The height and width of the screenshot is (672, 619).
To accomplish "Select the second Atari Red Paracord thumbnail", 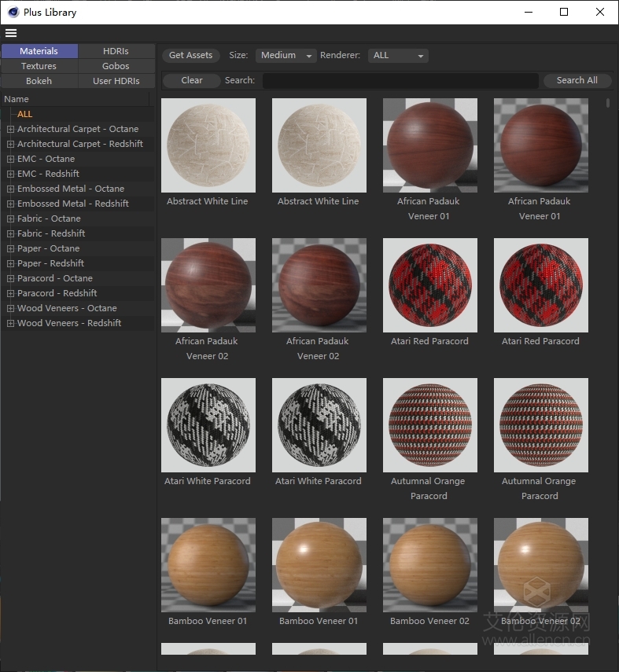I will (541, 285).
